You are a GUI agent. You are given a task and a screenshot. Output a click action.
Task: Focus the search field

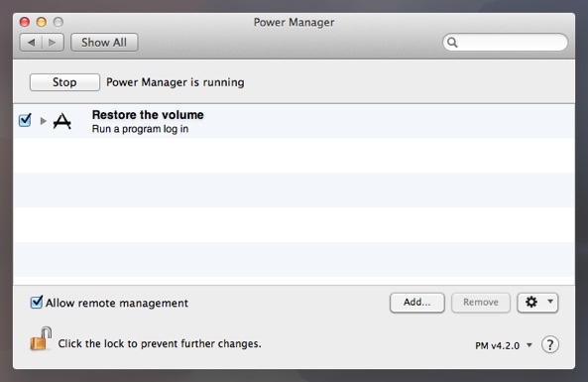pos(505,43)
